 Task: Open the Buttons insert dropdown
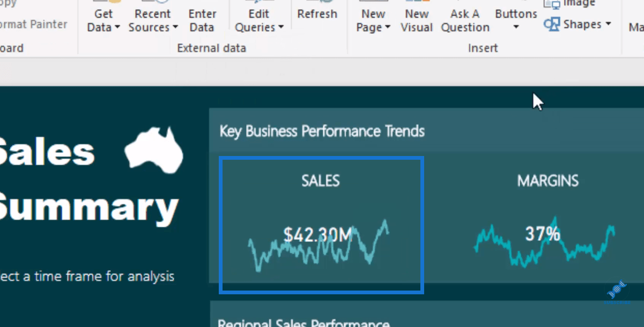516,16
